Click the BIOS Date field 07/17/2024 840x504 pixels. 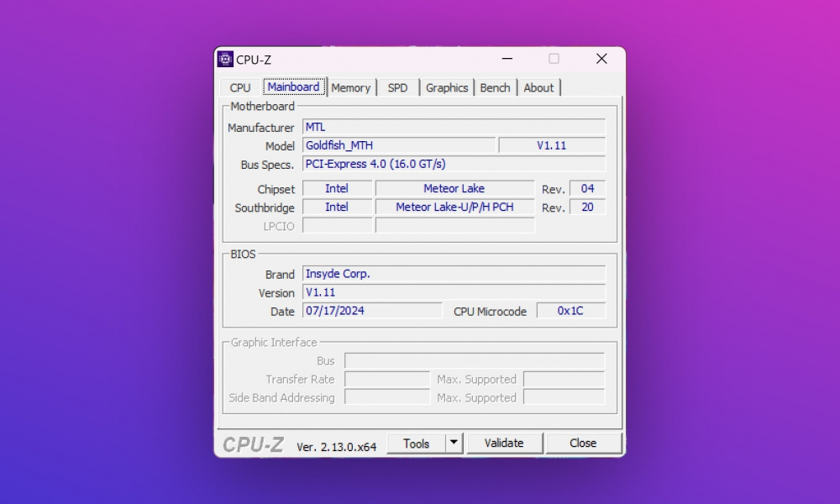tap(372, 311)
